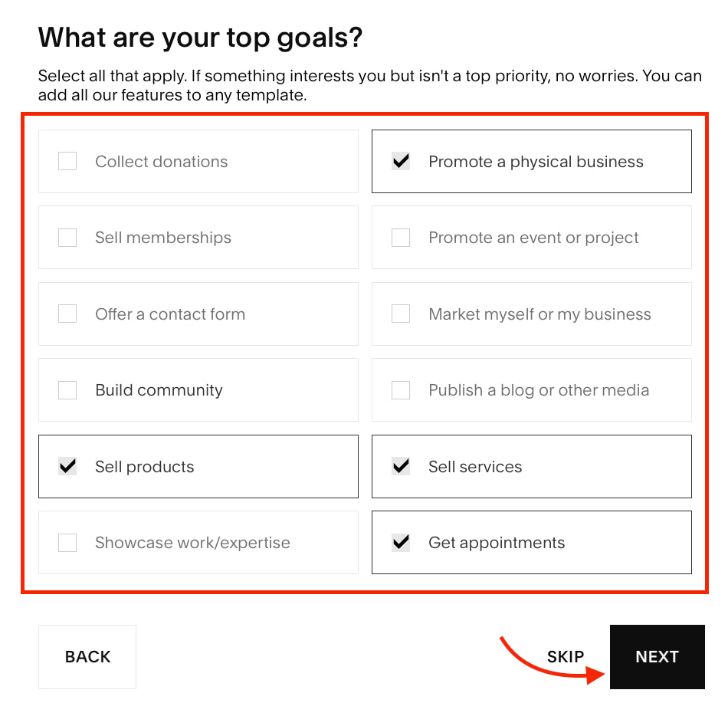This screenshot has width=728, height=703.
Task: Disable the Get appointments goal
Action: pos(401,542)
